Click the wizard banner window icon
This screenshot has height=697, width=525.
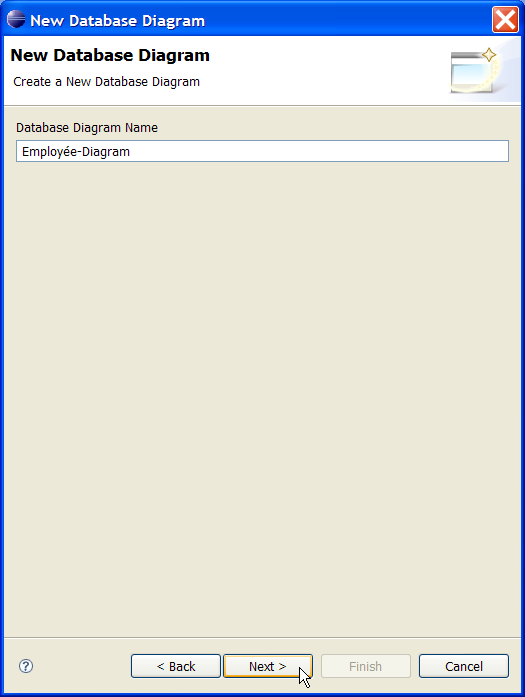tap(472, 73)
